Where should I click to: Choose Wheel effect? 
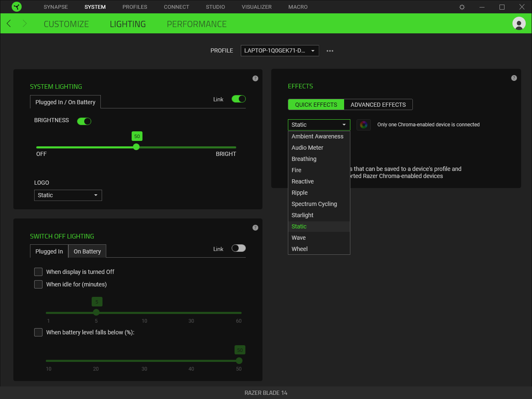tap(319, 249)
